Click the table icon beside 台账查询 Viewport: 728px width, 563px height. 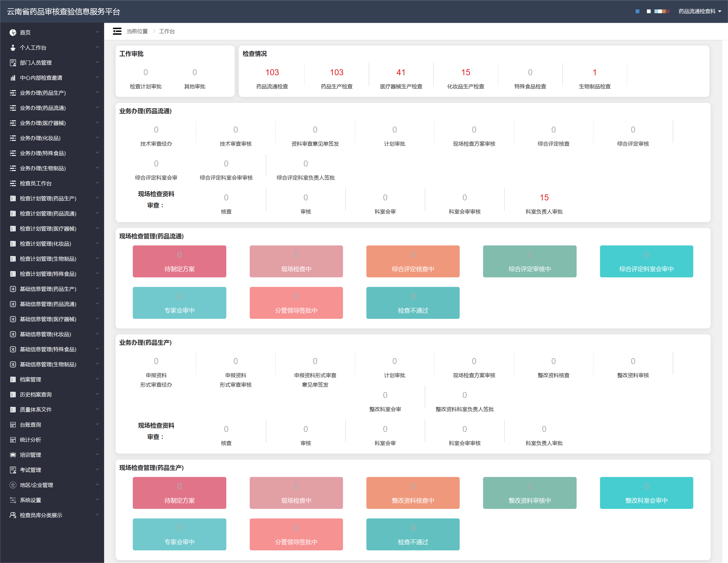pyautogui.click(x=13, y=425)
